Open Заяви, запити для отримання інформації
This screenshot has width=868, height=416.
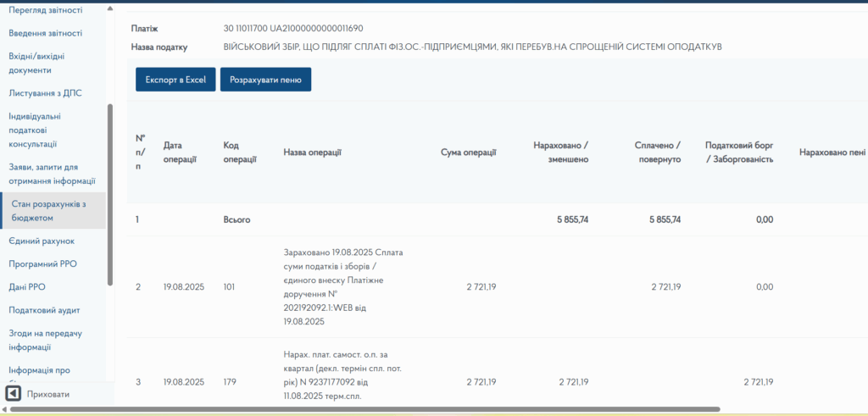coord(51,174)
